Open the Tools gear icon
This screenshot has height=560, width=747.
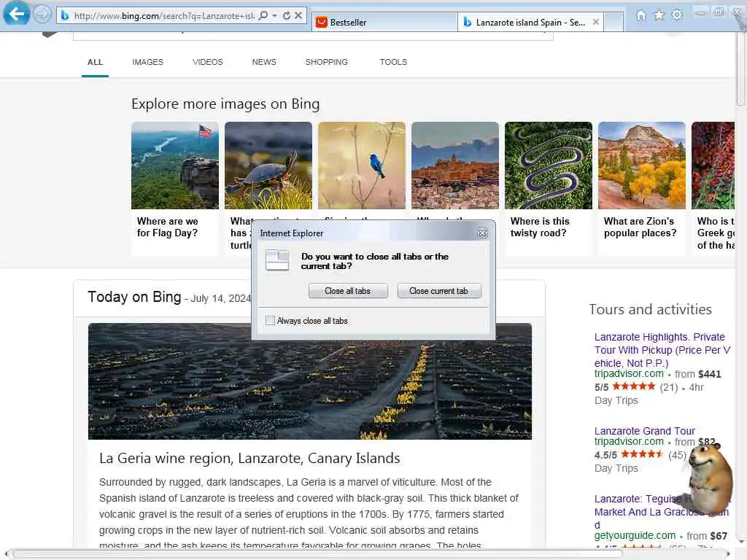pyautogui.click(x=676, y=15)
